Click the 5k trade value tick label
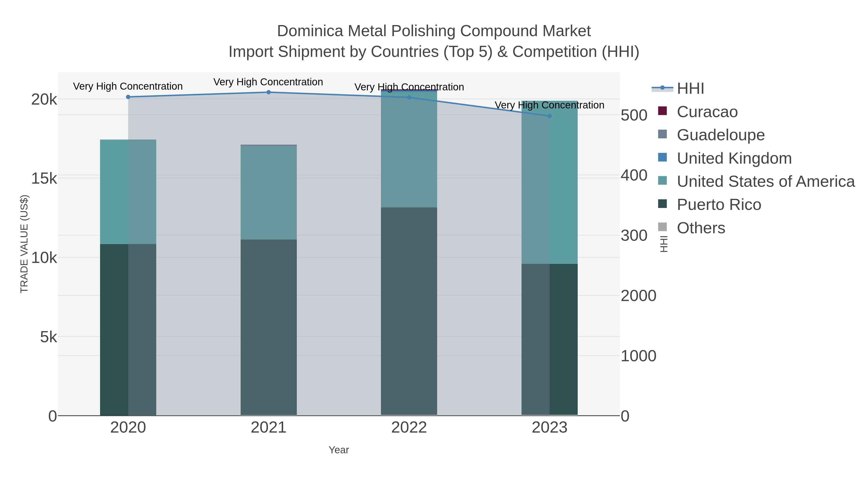Viewport: 868px width, 488px height. pyautogui.click(x=48, y=337)
